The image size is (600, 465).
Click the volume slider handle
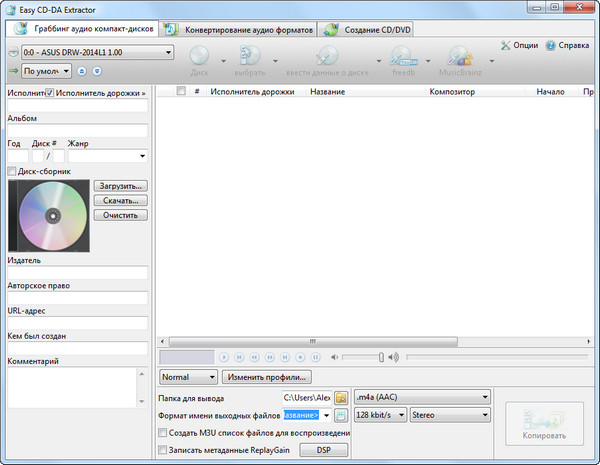pyautogui.click(x=380, y=357)
